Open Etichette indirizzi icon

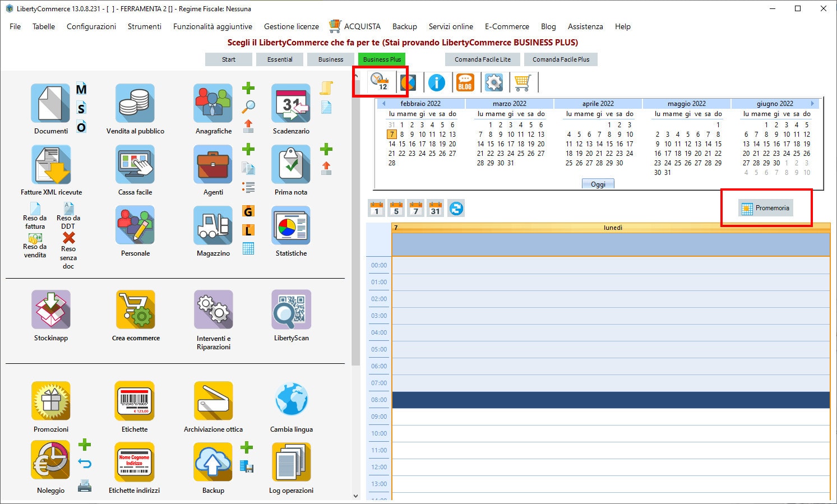tap(135, 462)
